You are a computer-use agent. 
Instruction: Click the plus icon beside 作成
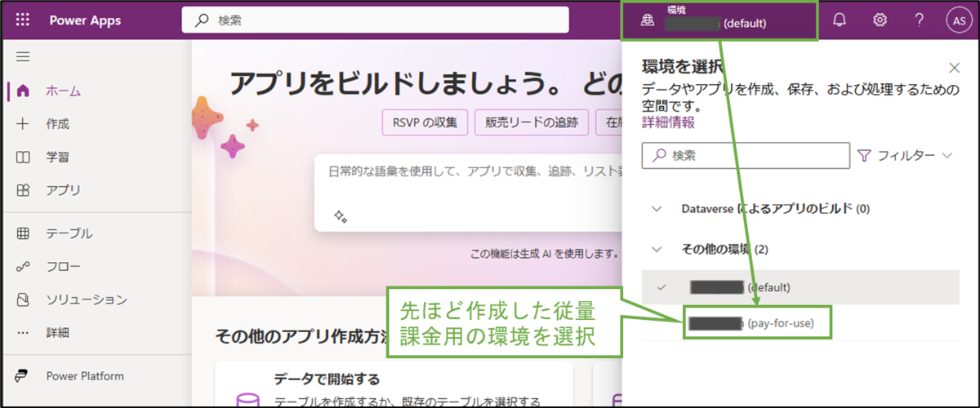pos(23,124)
